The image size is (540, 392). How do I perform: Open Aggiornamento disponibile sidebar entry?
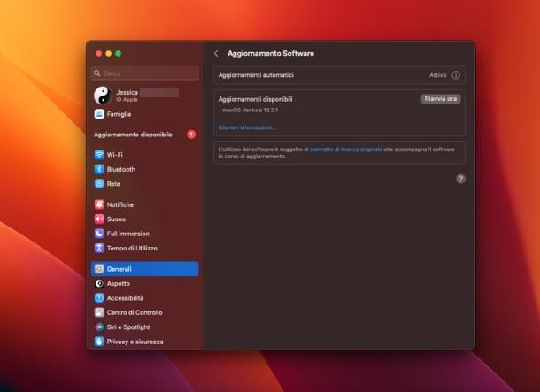click(144, 135)
